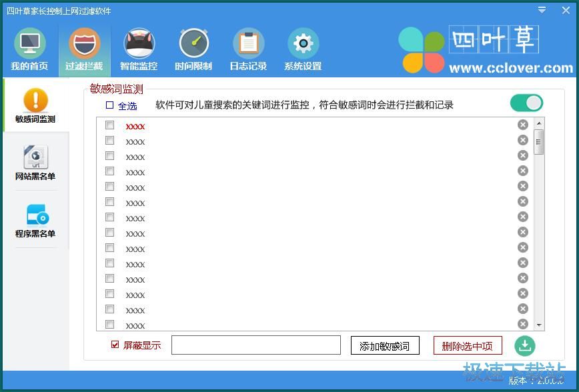Close the 四叶草 application window
The width and height of the screenshot is (579, 392).
pos(566,11)
